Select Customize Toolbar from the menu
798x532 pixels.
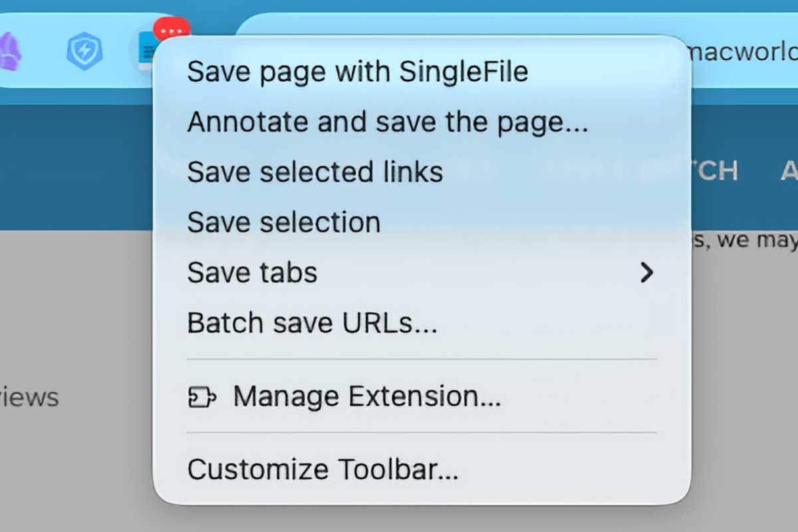click(323, 469)
